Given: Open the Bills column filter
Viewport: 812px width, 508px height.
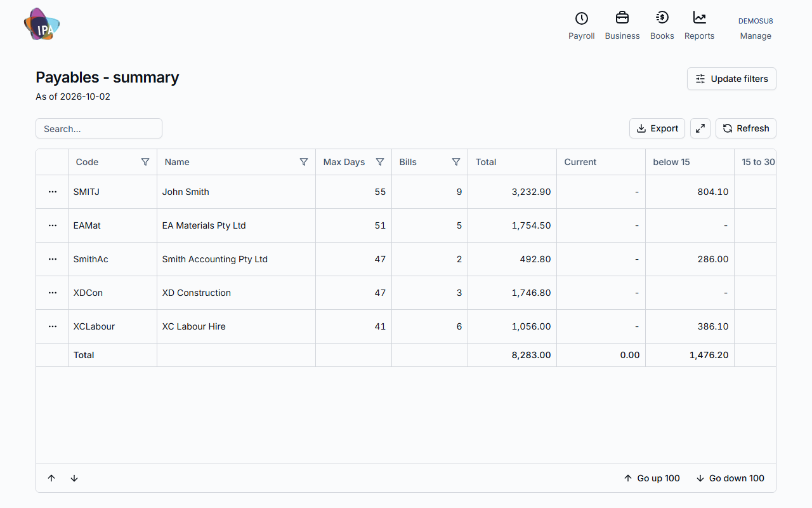Looking at the screenshot, I should (456, 162).
